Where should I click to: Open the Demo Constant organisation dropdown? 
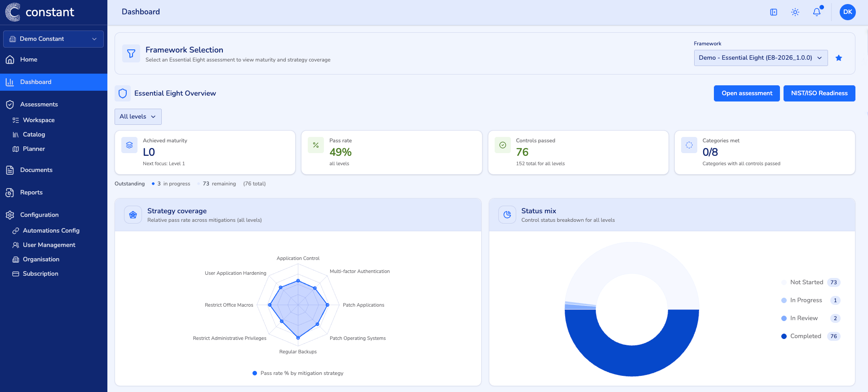pos(53,39)
